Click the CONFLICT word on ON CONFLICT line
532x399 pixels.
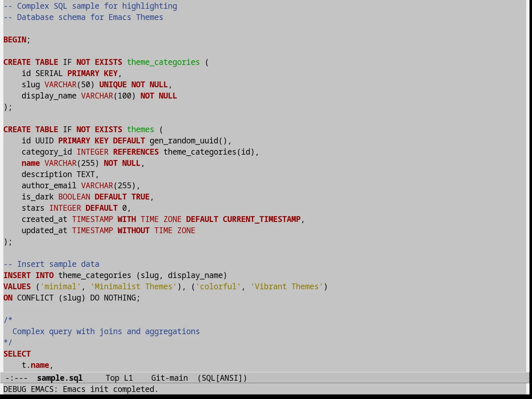(x=35, y=298)
